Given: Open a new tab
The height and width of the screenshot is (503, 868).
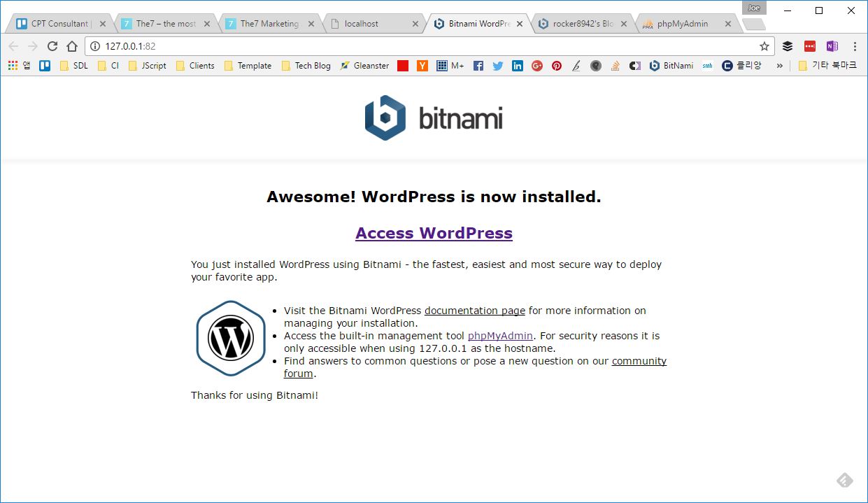Looking at the screenshot, I should tap(753, 24).
